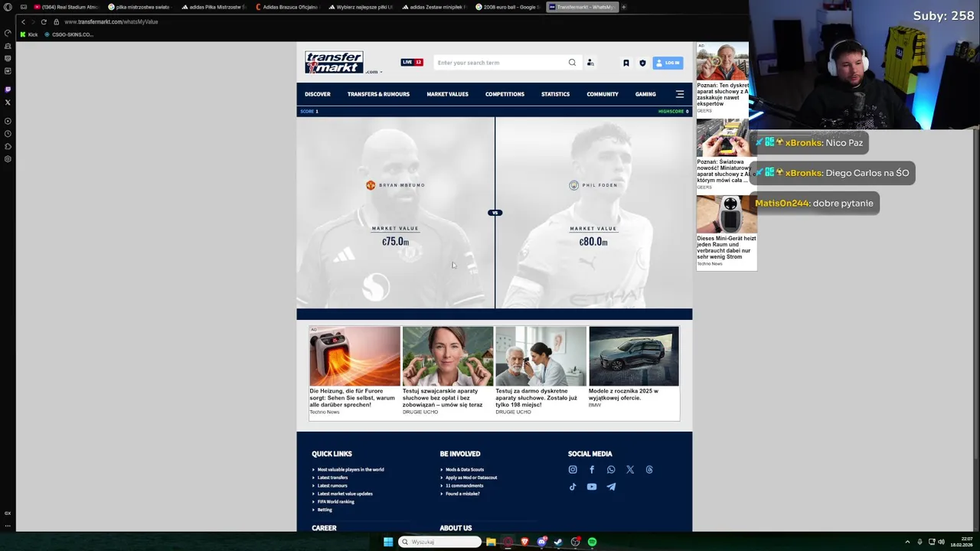This screenshot has height=551, width=980.
Task: Open the Kick bookmark
Action: pyautogui.click(x=29, y=34)
